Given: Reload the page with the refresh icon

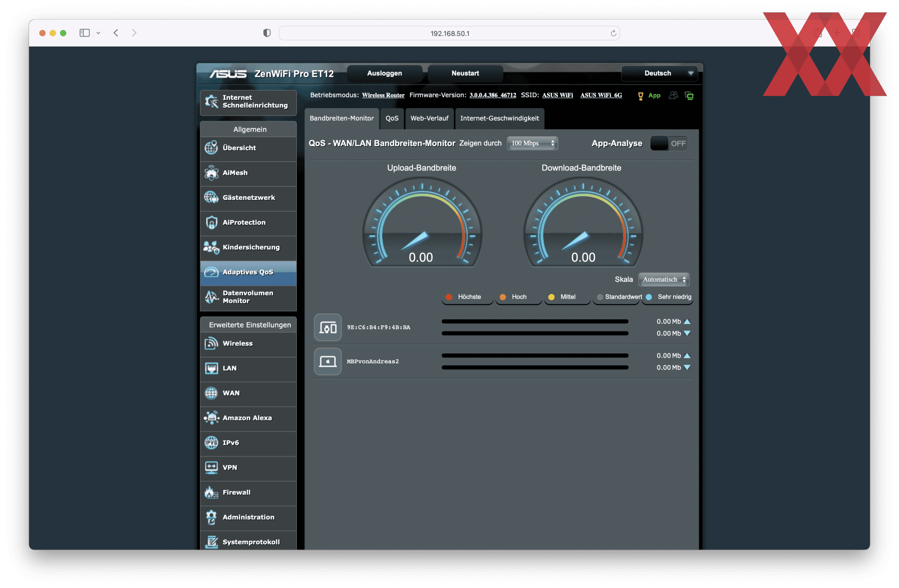Looking at the screenshot, I should 613,33.
